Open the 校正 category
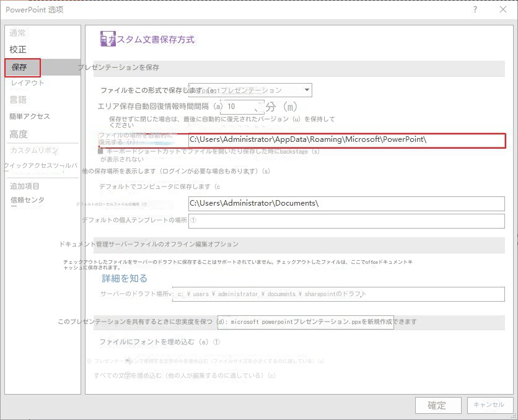518x420 pixels. (x=18, y=50)
